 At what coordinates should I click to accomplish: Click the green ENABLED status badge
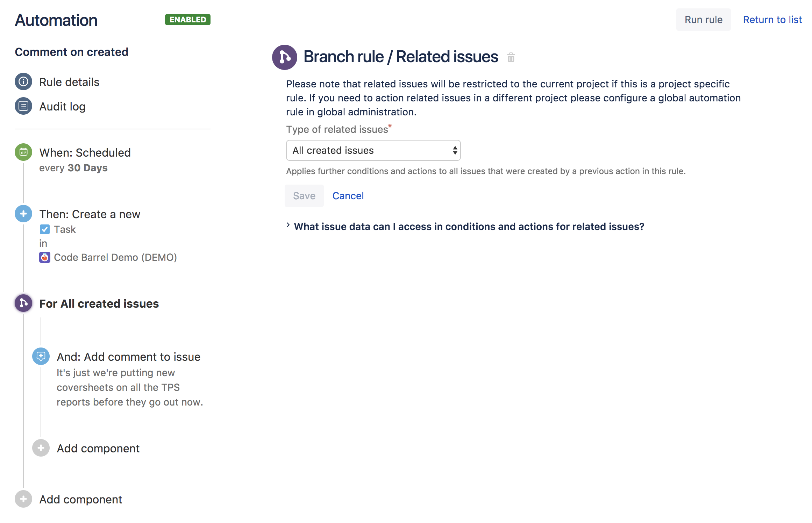click(x=187, y=20)
